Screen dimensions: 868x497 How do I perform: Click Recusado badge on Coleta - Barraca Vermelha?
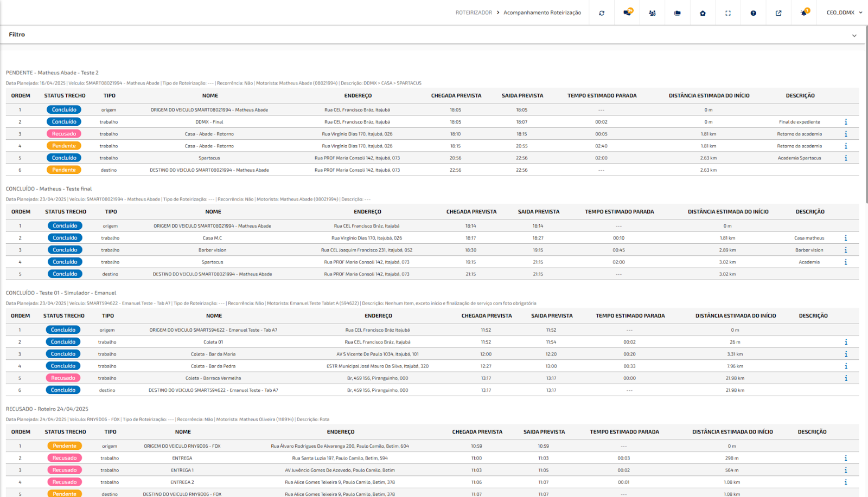coord(63,378)
